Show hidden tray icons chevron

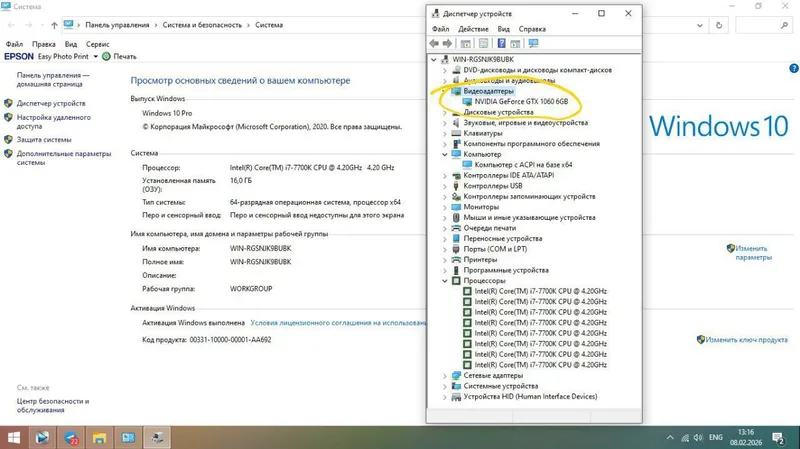click(x=670, y=438)
